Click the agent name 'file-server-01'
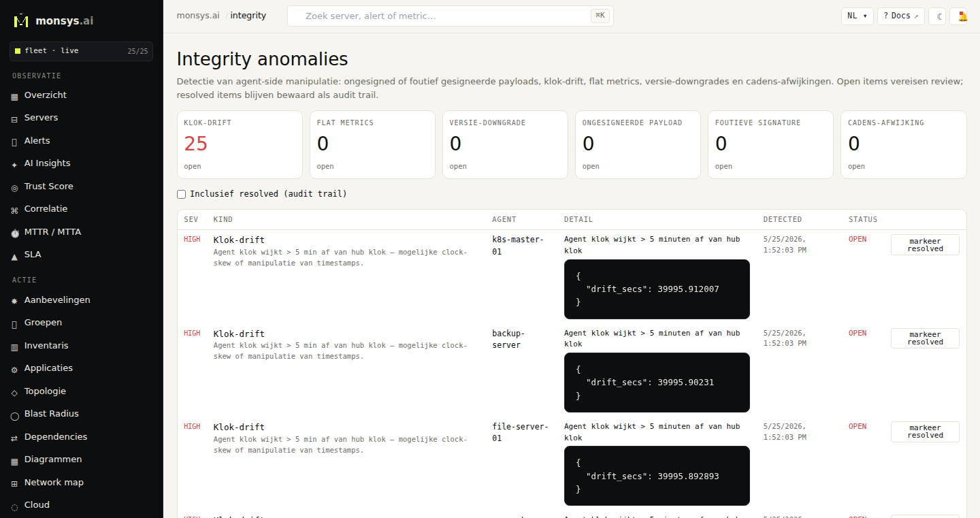The image size is (980, 518). click(520, 432)
